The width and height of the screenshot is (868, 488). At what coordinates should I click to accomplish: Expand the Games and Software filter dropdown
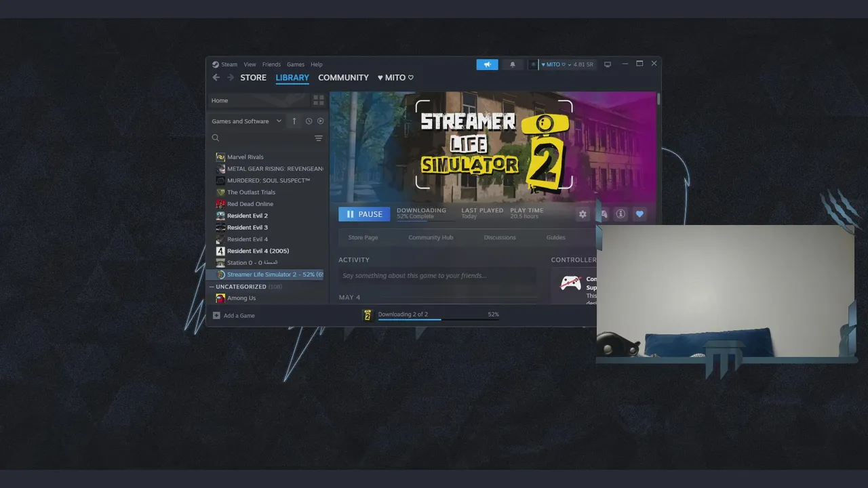pyautogui.click(x=247, y=121)
